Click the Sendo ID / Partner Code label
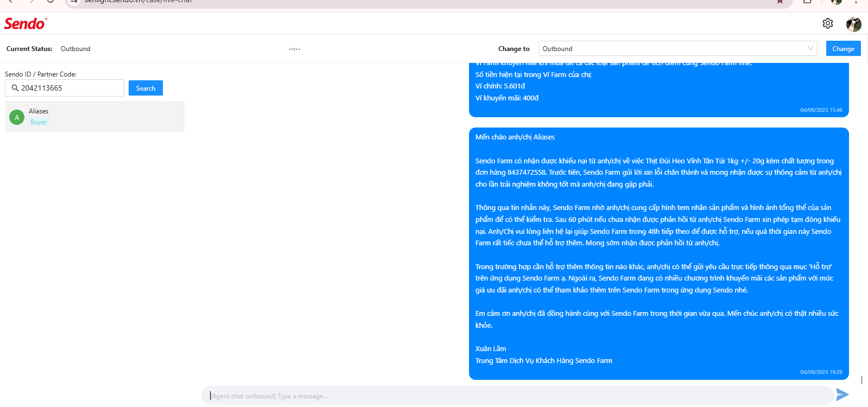This screenshot has width=868, height=407. coord(41,74)
